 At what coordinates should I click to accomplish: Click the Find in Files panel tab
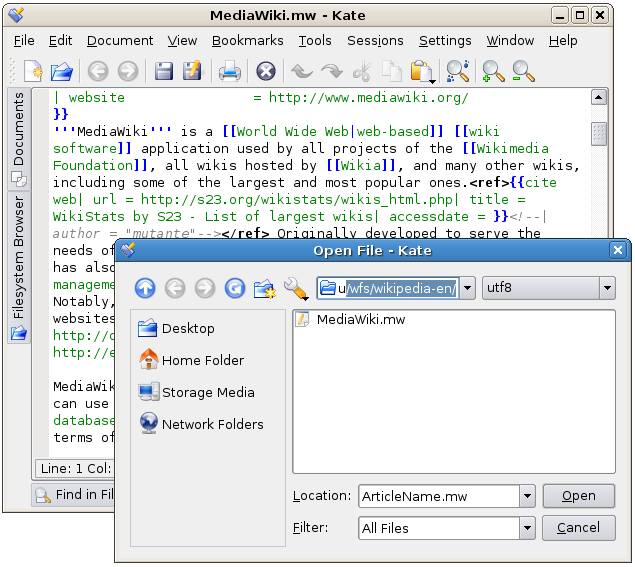click(74, 495)
